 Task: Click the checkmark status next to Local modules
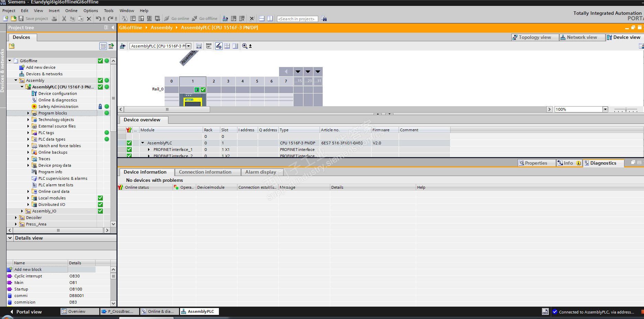click(100, 198)
